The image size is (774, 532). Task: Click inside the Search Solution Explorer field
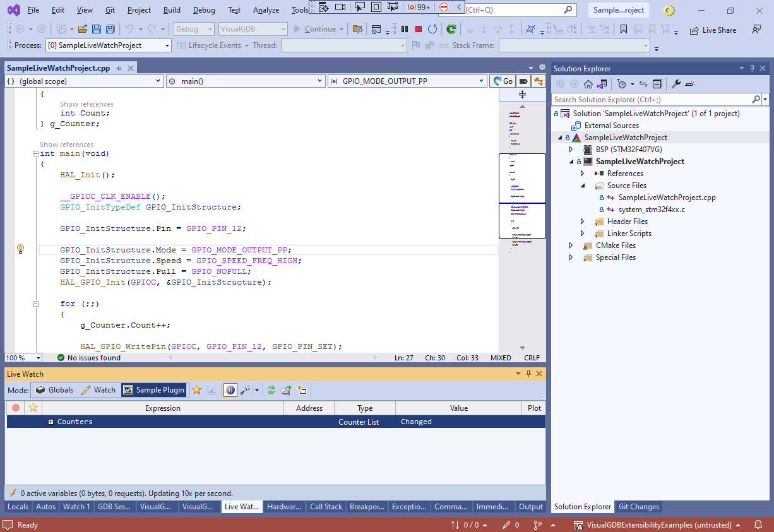652,100
